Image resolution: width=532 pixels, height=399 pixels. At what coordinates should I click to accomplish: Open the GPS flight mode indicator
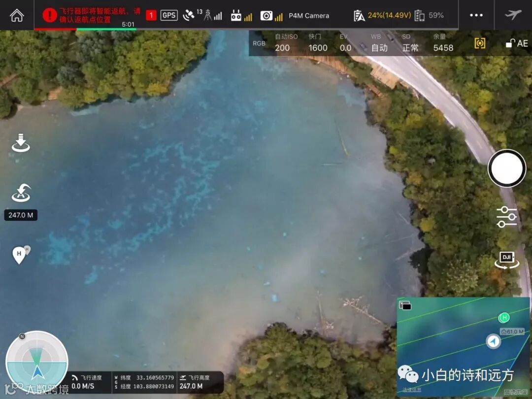click(169, 15)
